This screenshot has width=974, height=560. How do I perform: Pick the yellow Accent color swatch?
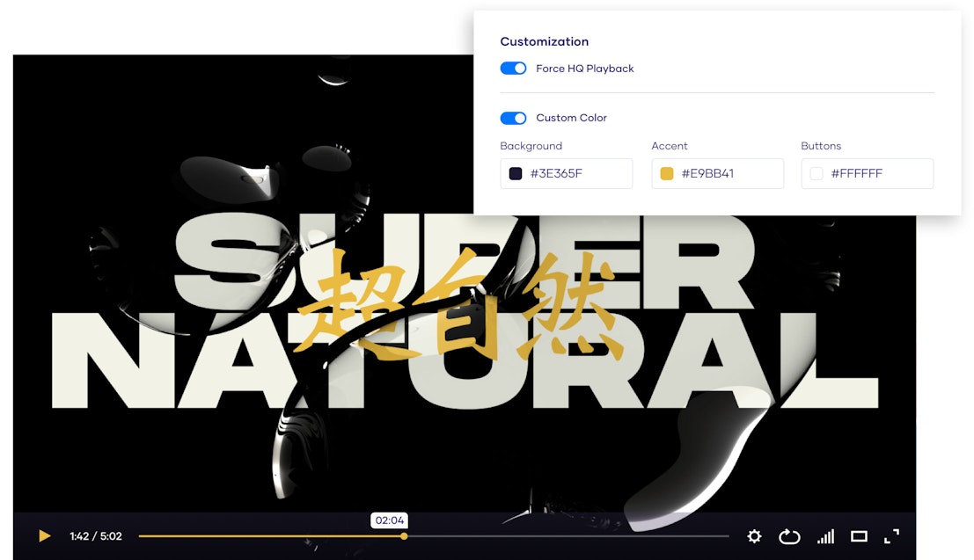(x=667, y=174)
